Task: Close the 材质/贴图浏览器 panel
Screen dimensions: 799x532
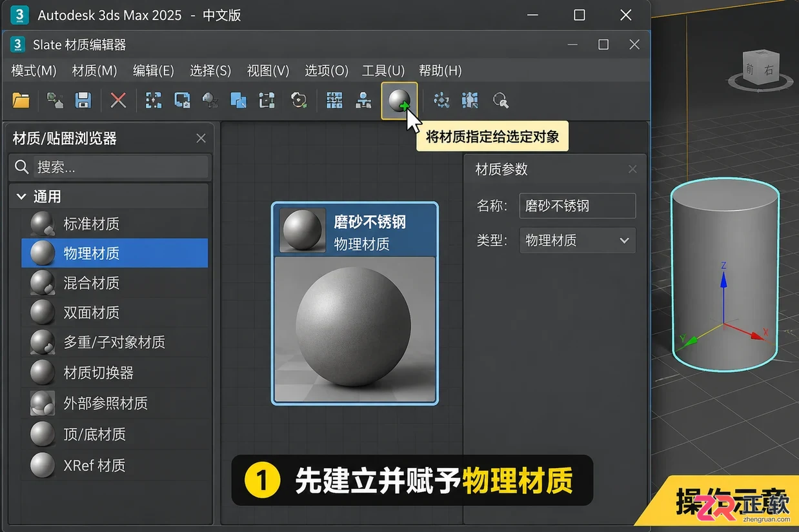Action: 201,138
